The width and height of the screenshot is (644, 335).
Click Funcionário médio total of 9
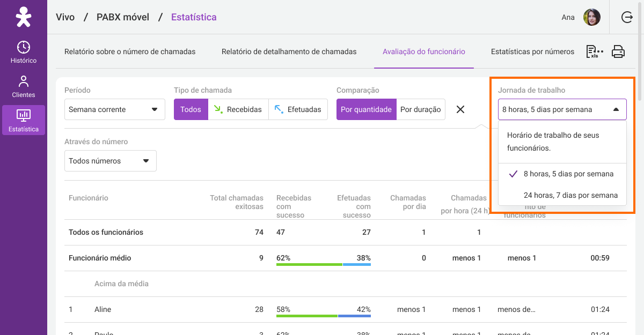pyautogui.click(x=261, y=258)
